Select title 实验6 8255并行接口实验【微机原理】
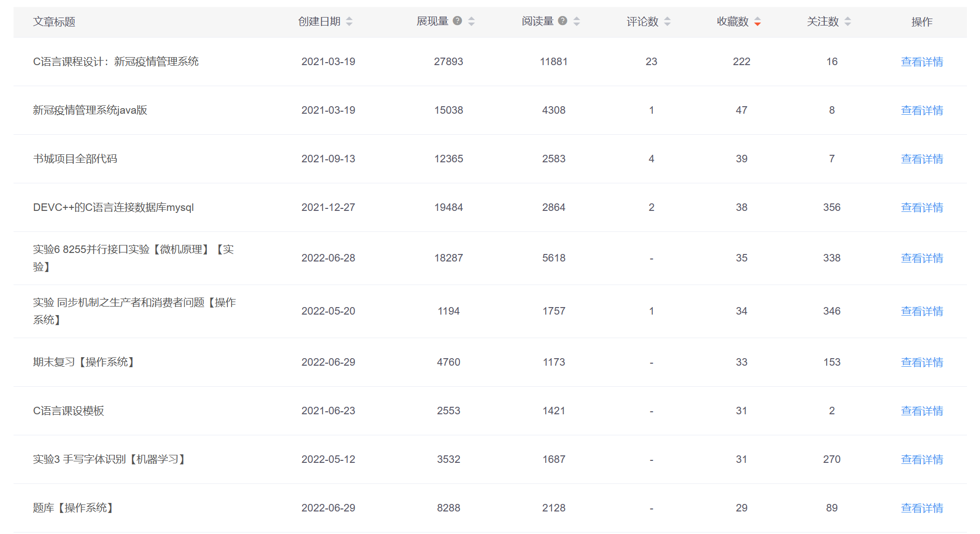This screenshot has width=980, height=534. click(x=133, y=258)
